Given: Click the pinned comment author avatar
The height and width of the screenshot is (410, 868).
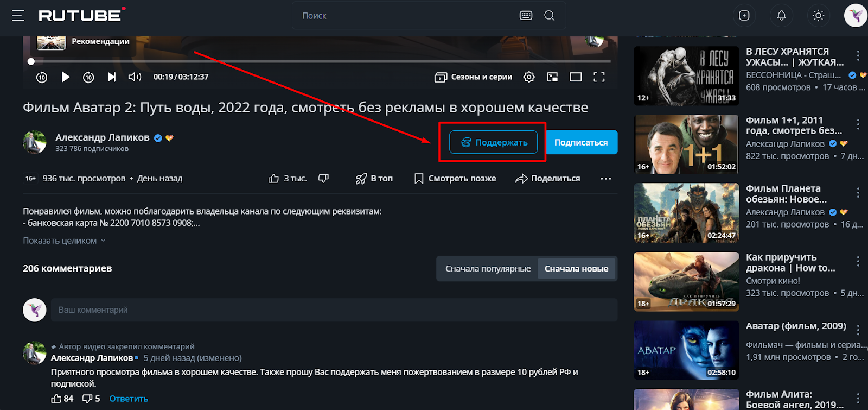Looking at the screenshot, I should [x=35, y=353].
